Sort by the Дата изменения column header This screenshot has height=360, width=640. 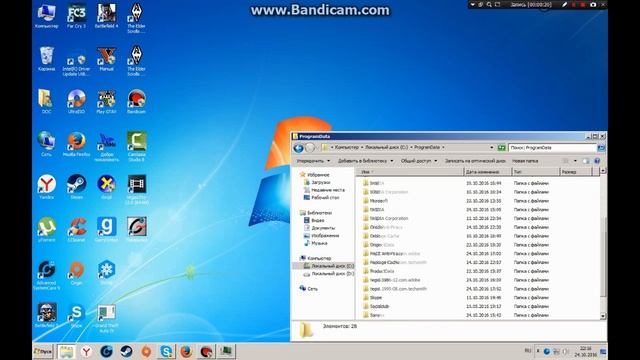(x=488, y=172)
